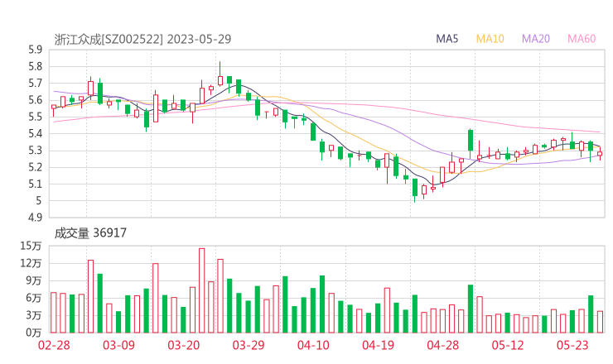The height and width of the screenshot is (364, 613).
Task: Click the 6万 volume axis label
Action: click(x=34, y=298)
